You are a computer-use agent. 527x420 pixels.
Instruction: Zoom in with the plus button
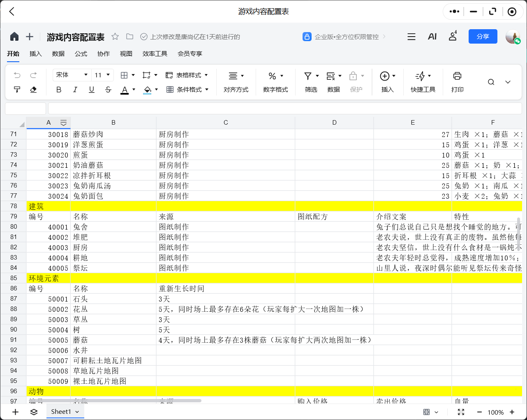pyautogui.click(x=512, y=412)
